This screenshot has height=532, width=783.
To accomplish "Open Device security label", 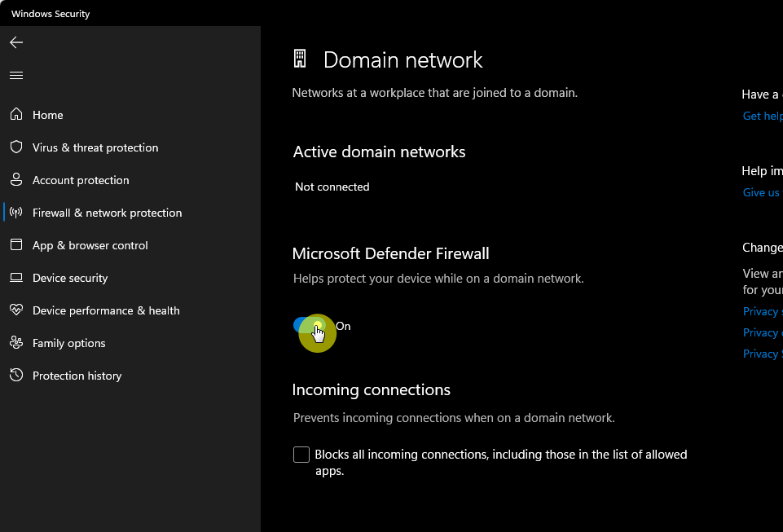I will (x=70, y=278).
